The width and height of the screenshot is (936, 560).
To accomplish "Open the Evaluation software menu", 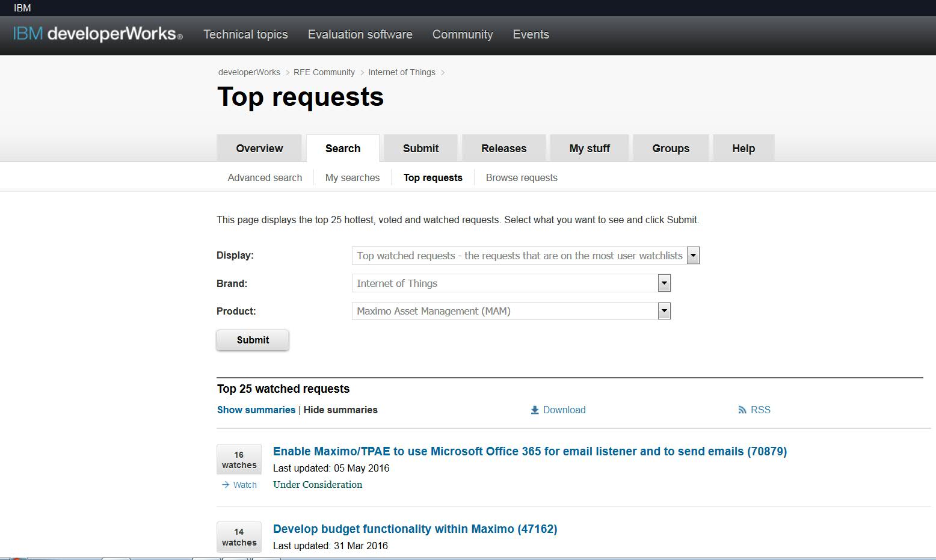I will (360, 34).
